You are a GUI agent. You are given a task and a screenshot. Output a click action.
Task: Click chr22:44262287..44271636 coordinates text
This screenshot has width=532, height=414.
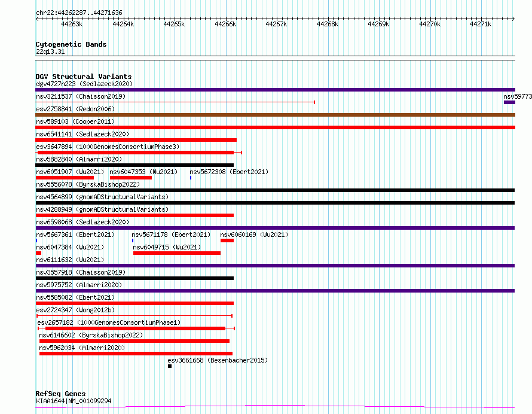pos(79,13)
